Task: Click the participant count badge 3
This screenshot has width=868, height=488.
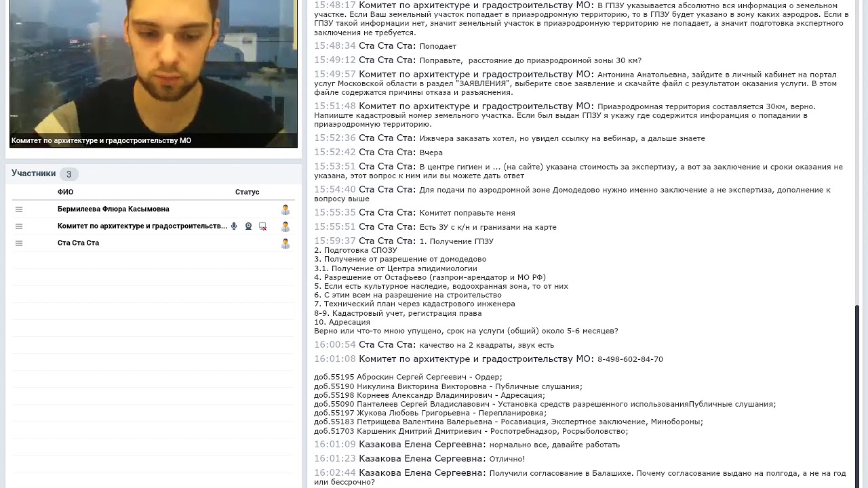Action: click(68, 174)
